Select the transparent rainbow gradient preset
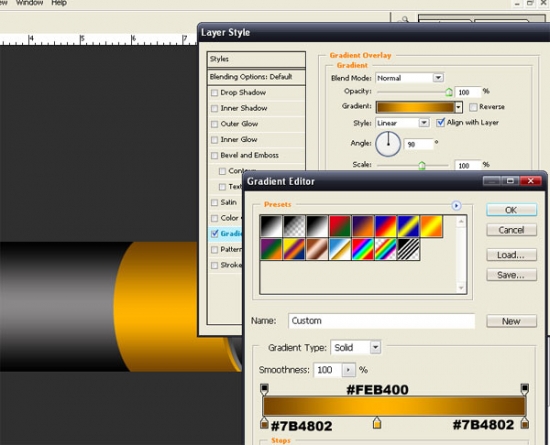The image size is (550, 445). point(385,249)
